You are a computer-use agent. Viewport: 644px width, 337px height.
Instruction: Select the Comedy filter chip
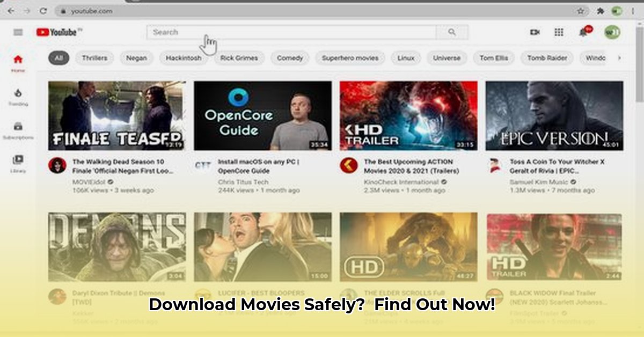(290, 58)
